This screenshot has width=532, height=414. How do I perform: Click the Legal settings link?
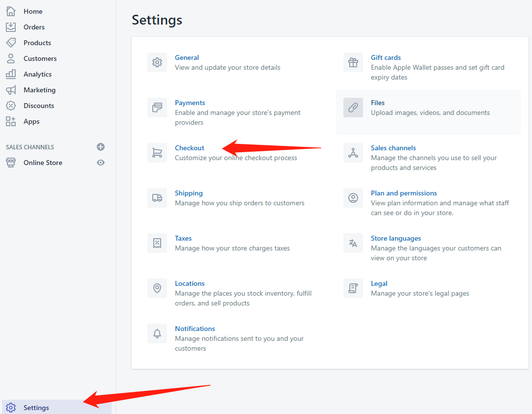point(379,283)
